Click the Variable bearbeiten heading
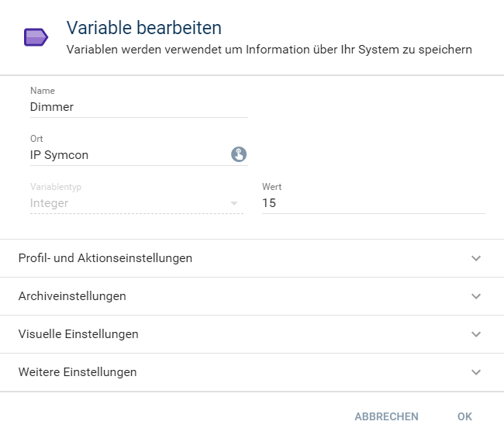The height and width of the screenshot is (442, 504). pos(144,28)
